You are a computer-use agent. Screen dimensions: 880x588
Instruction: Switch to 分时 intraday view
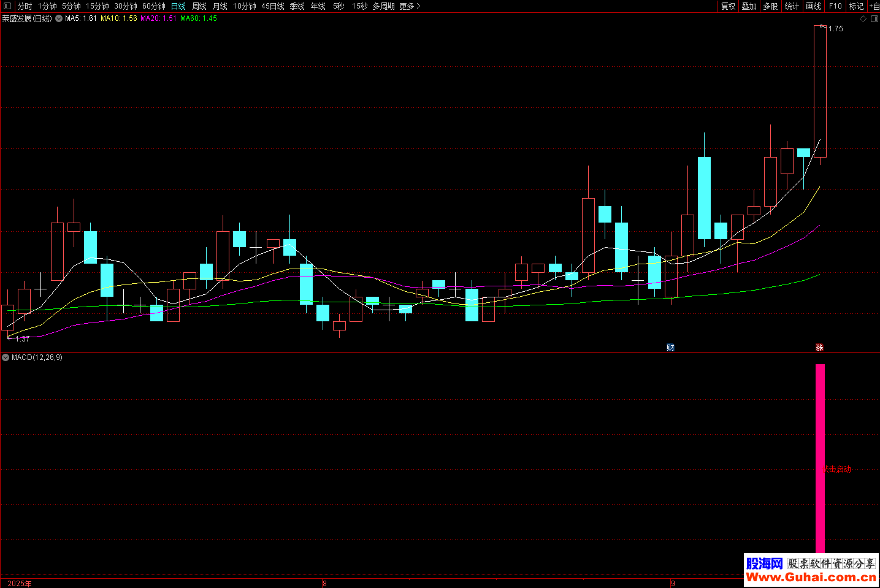pos(25,6)
